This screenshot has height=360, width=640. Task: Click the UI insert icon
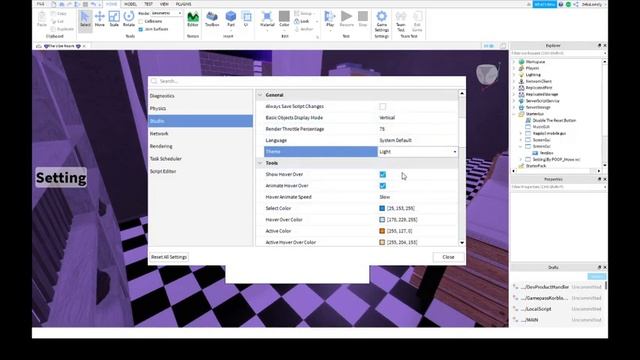246,20
